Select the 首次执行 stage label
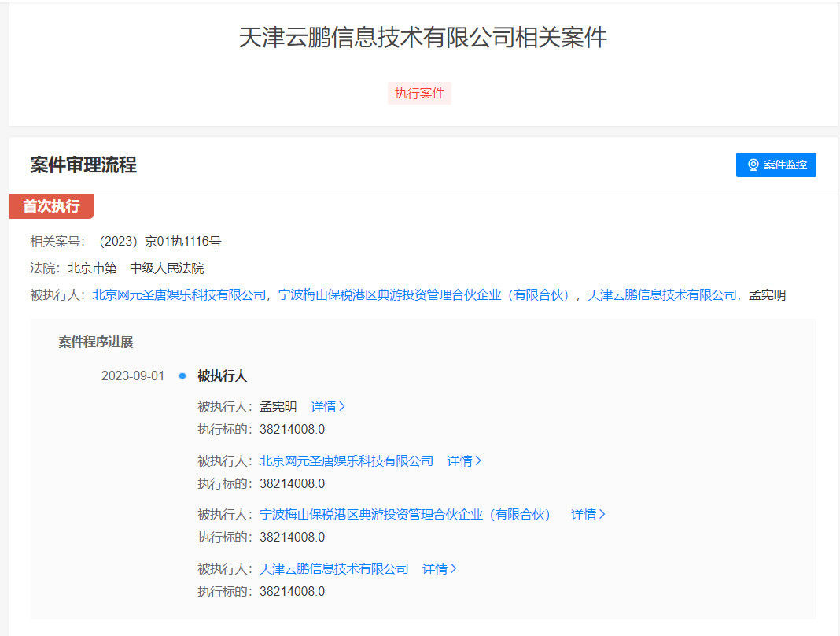The height and width of the screenshot is (636, 840). tap(51, 206)
